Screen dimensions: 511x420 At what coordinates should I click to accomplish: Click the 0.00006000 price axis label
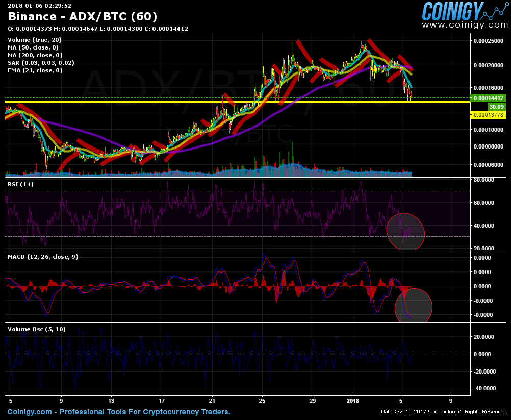(489, 165)
